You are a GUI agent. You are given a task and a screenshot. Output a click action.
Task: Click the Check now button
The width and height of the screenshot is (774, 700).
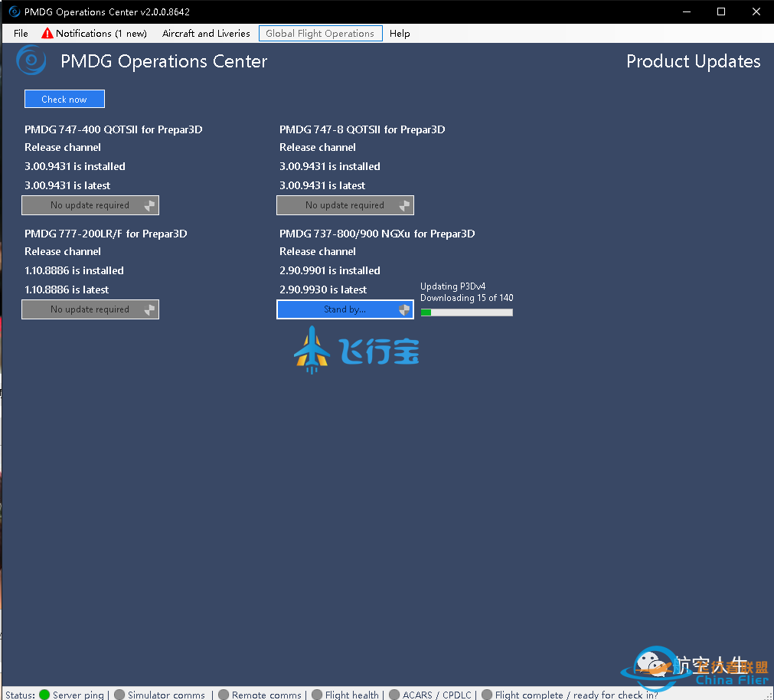click(x=64, y=100)
